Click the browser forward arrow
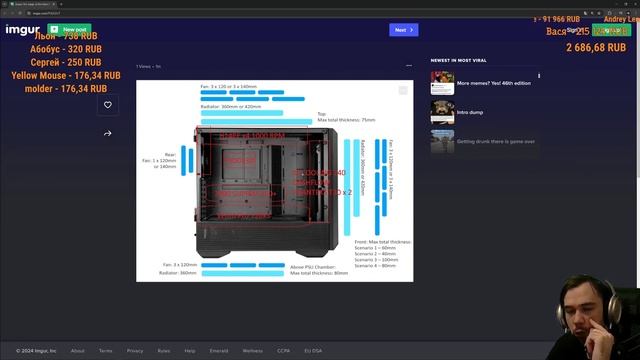This screenshot has height=360, width=640. coord(12,13)
